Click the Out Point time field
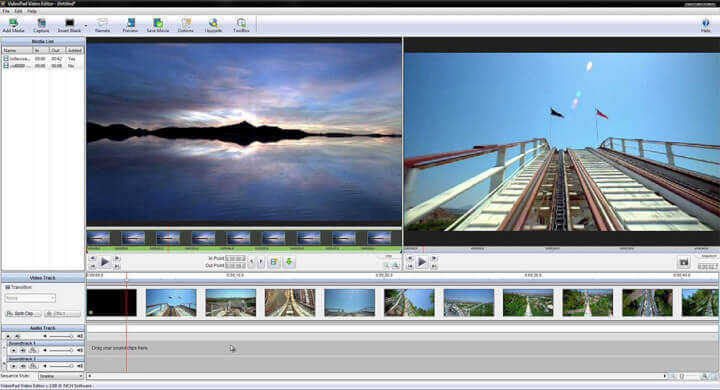Viewport: 720px width, 390px height. pos(235,266)
